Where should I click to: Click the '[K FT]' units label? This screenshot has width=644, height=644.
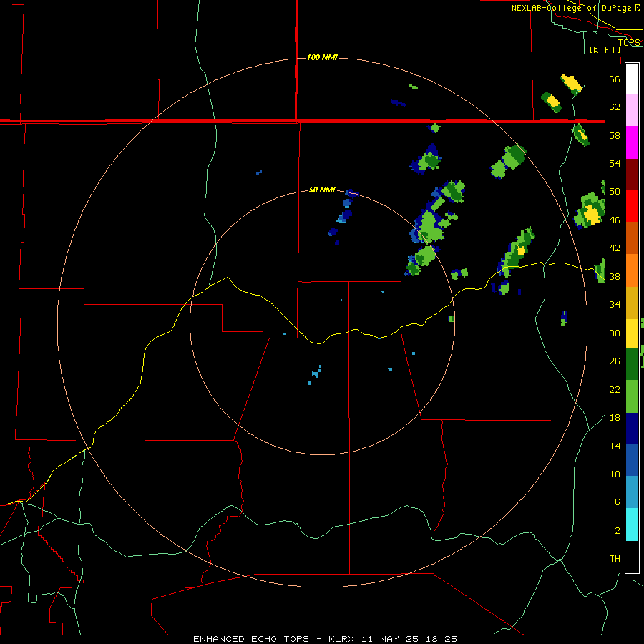coord(605,49)
